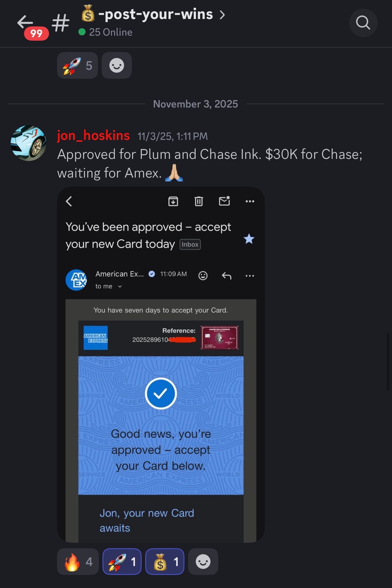The width and height of the screenshot is (392, 588).
Task: Toggle the money bag reaction
Action: (x=165, y=562)
